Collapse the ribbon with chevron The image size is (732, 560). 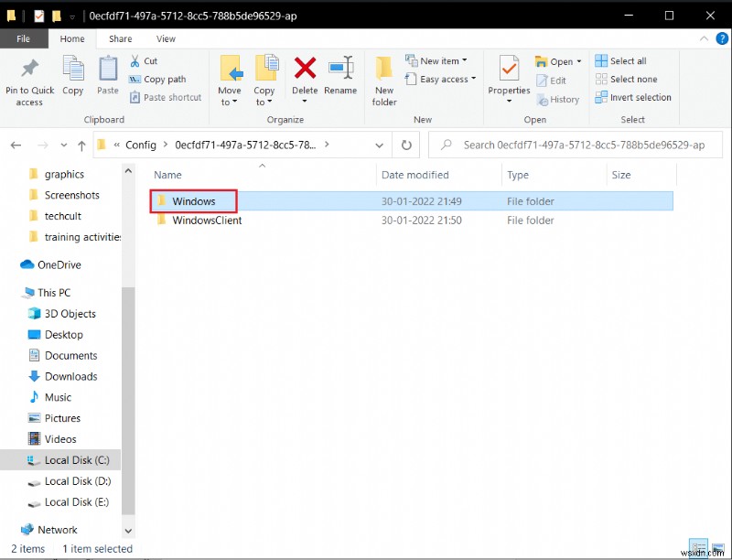704,38
